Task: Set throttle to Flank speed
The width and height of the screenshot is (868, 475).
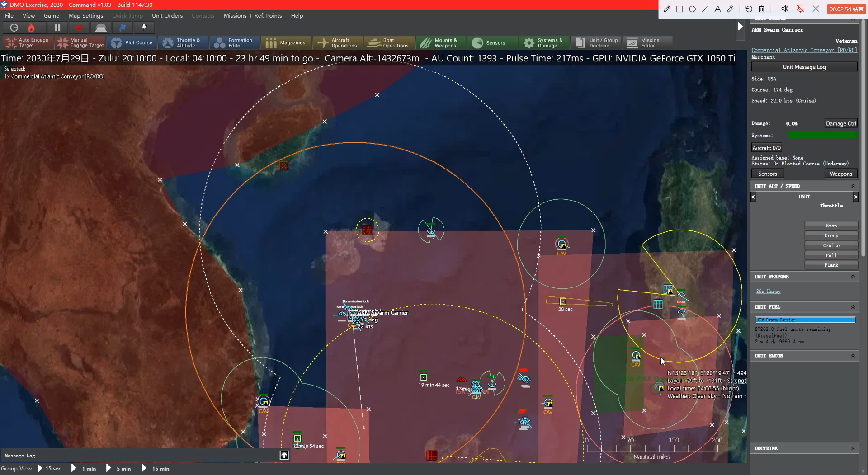Action: [831, 265]
